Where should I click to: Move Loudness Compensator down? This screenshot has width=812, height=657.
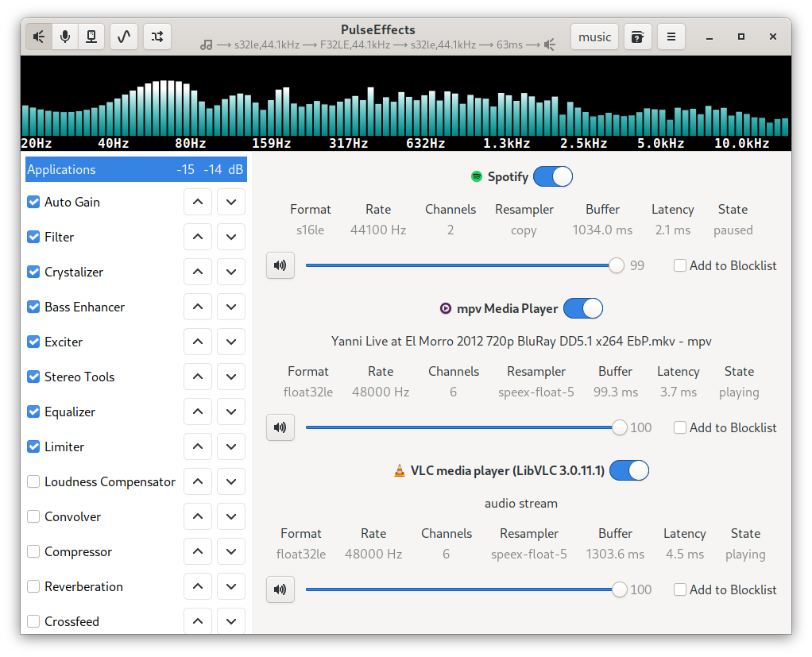tap(231, 481)
